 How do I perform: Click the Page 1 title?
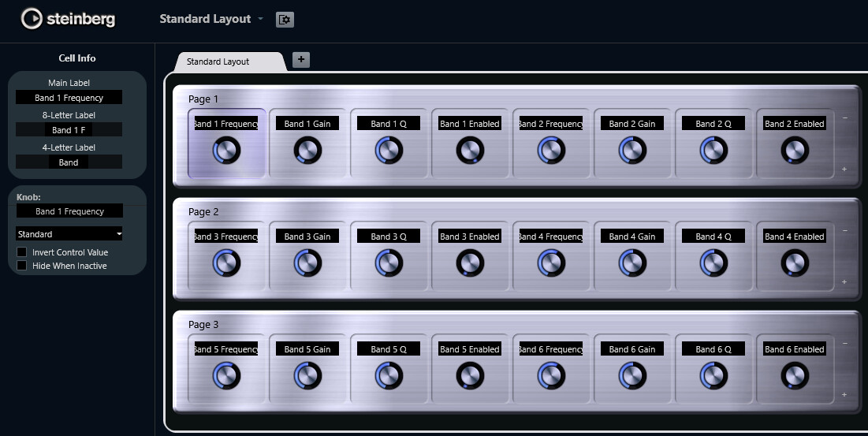(x=203, y=99)
